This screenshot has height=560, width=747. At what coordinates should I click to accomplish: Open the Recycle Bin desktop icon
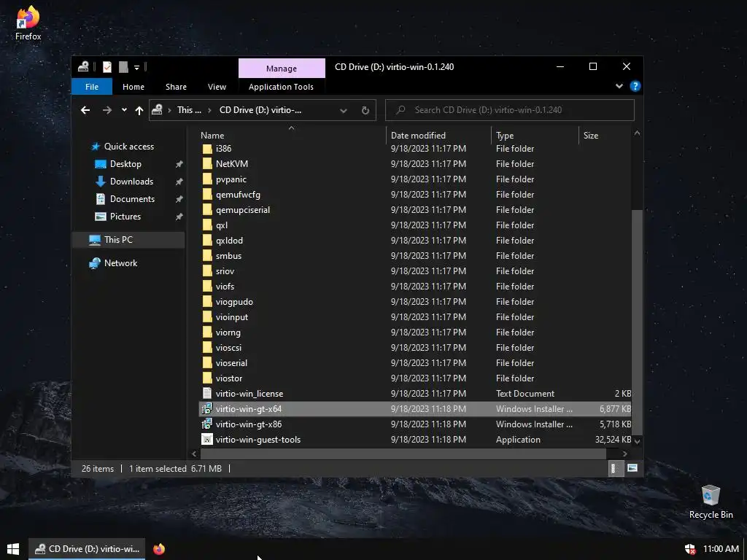(711, 502)
